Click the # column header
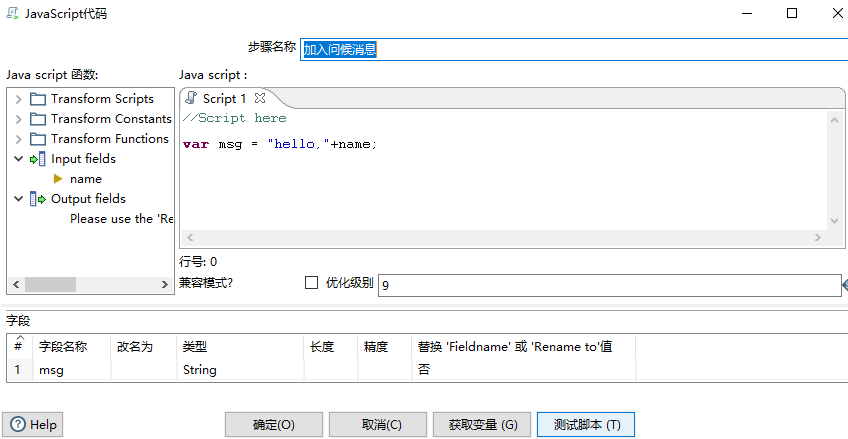Viewport: 848px width, 439px height. (x=18, y=347)
